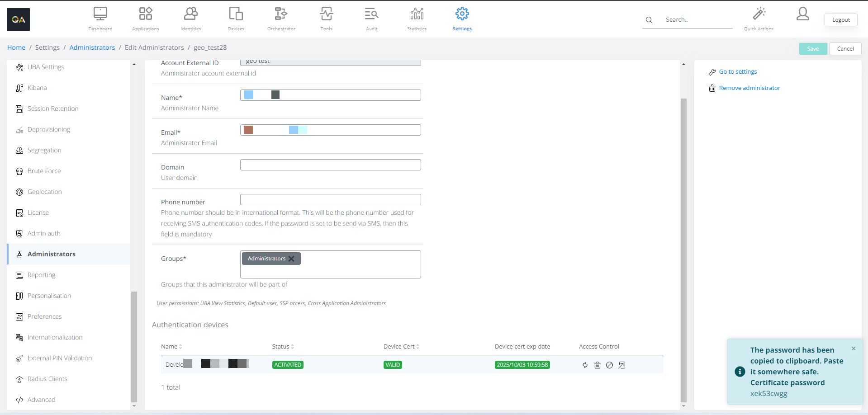Sort devices by Status column

[x=283, y=347]
